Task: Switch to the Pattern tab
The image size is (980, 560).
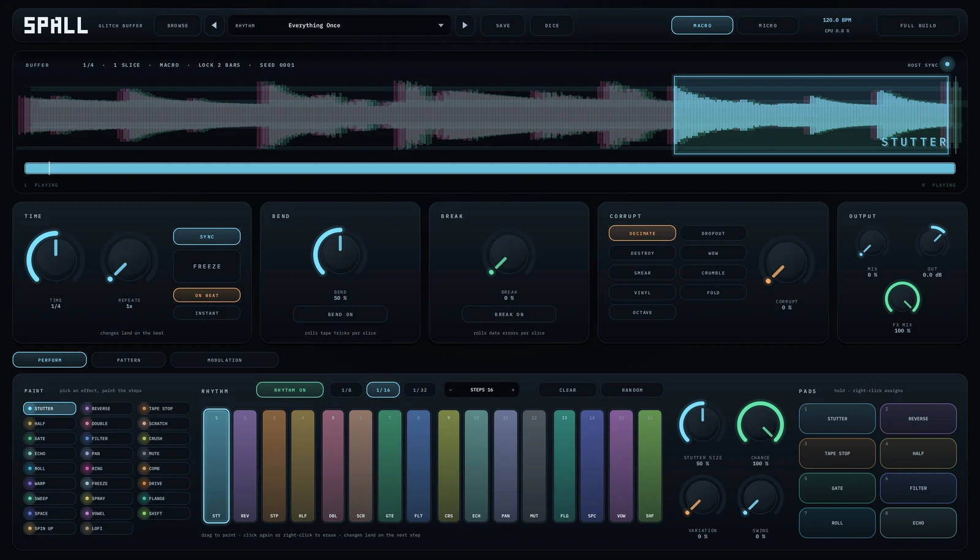Action: [x=129, y=360]
